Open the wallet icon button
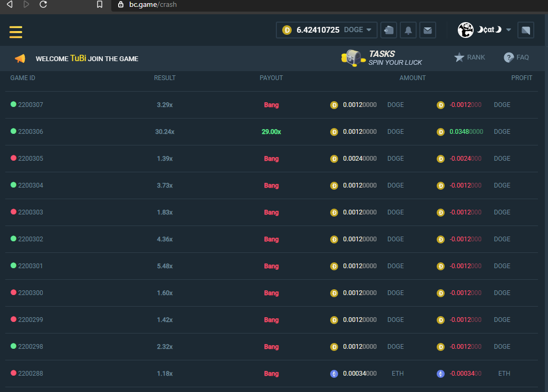 [389, 30]
